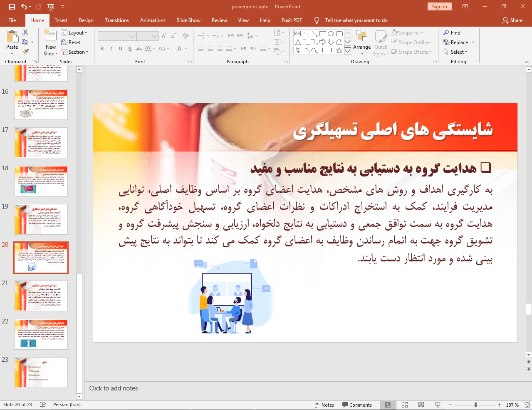Toggle italic formatting
The height and width of the screenshot is (410, 532).
[x=111, y=49]
